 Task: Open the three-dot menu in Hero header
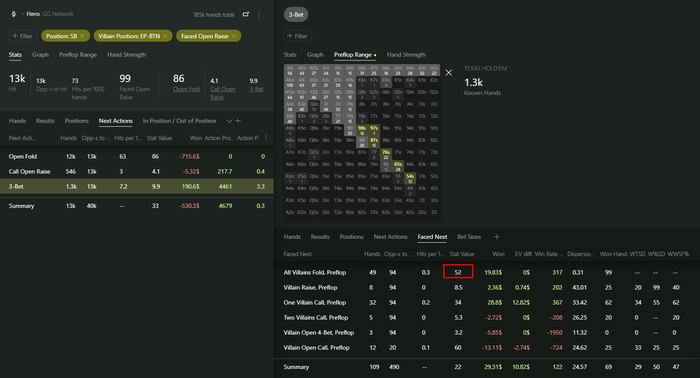click(259, 14)
